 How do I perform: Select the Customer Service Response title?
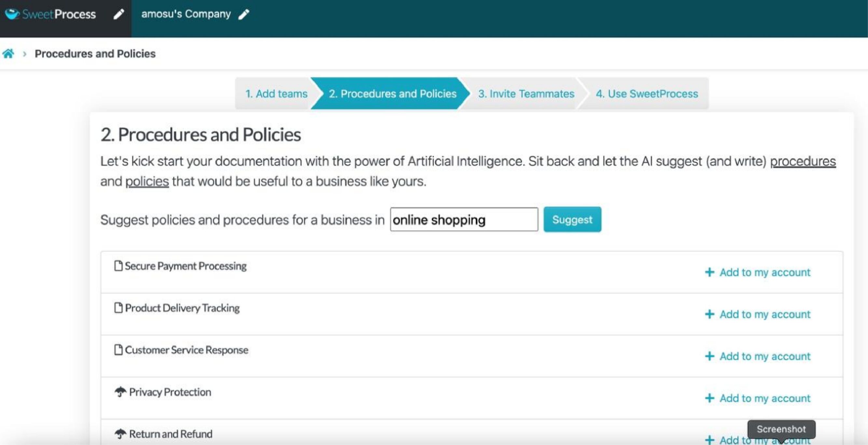186,350
